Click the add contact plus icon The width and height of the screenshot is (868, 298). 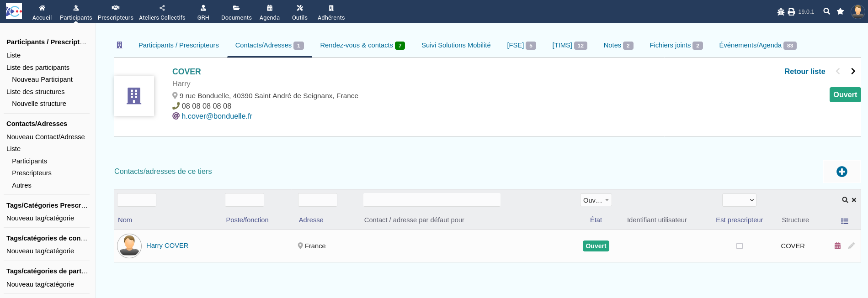841,172
